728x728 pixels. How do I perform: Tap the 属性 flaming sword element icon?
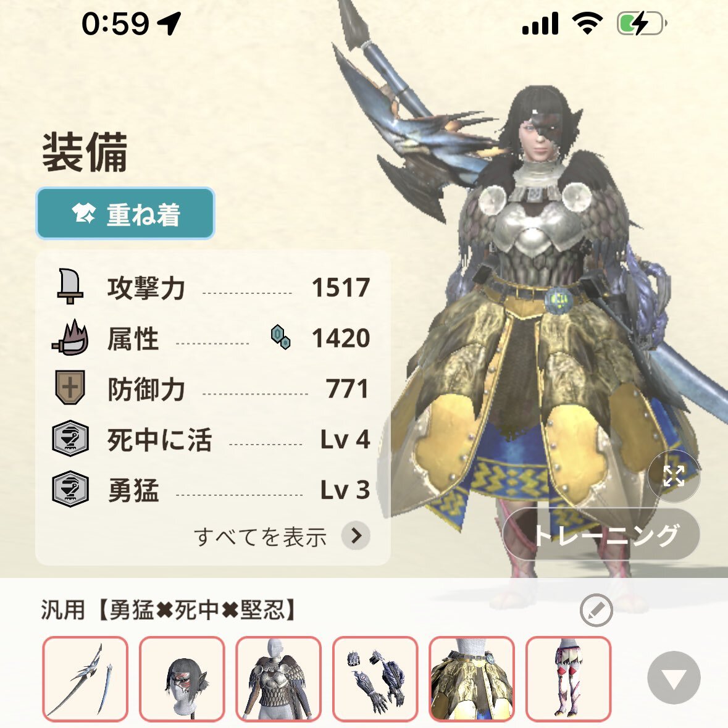pyautogui.click(x=70, y=338)
